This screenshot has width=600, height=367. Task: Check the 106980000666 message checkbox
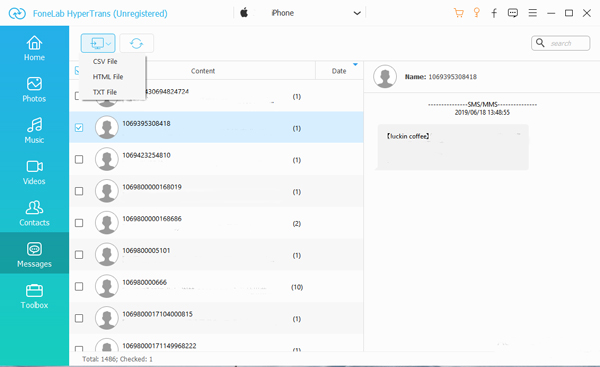click(x=79, y=286)
